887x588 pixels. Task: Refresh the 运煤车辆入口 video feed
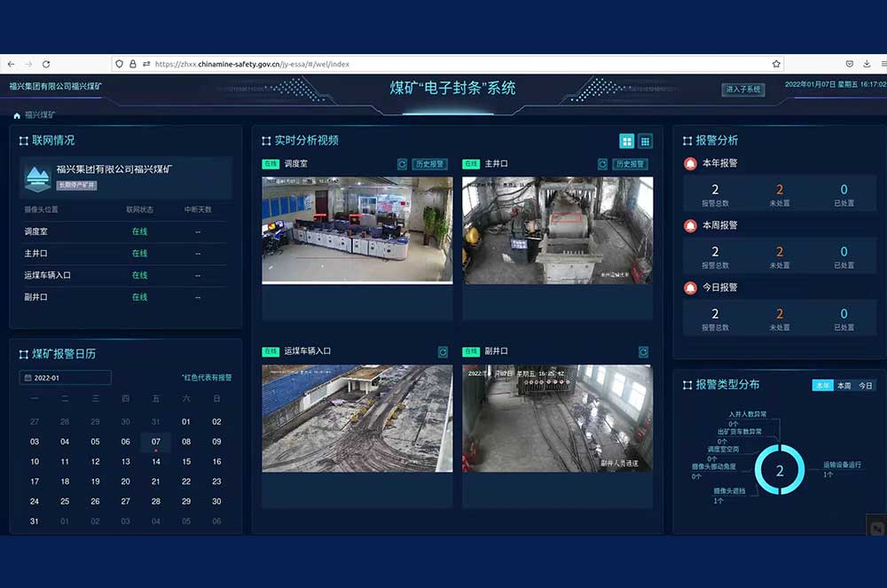443,352
